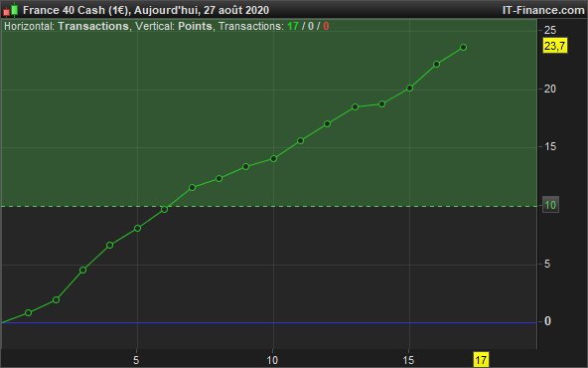Viewport: 588px width, 368px height.
Task: Click the yellow 17 transaction axis label
Action: (481, 360)
